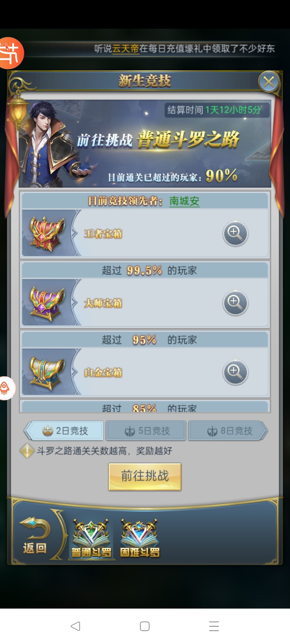Screen dimensions: 290x644
Task: Click the 前往挑战 yellow button
Action: [x=145, y=477]
